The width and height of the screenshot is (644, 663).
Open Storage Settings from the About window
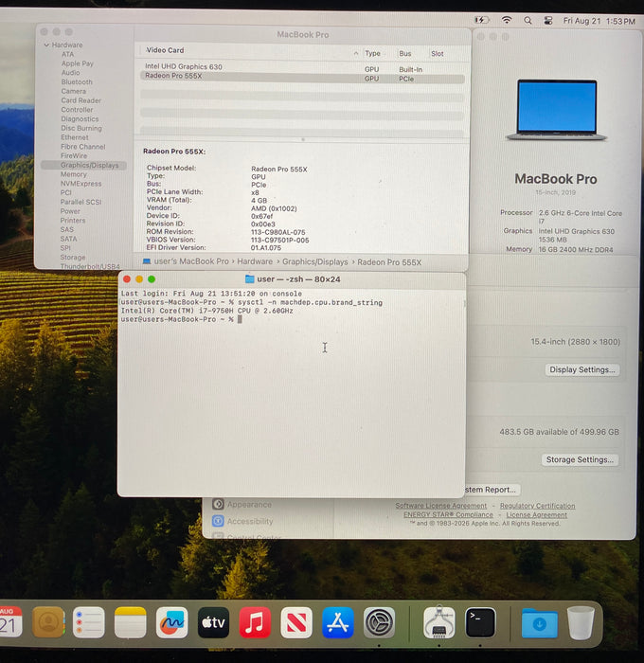click(580, 459)
